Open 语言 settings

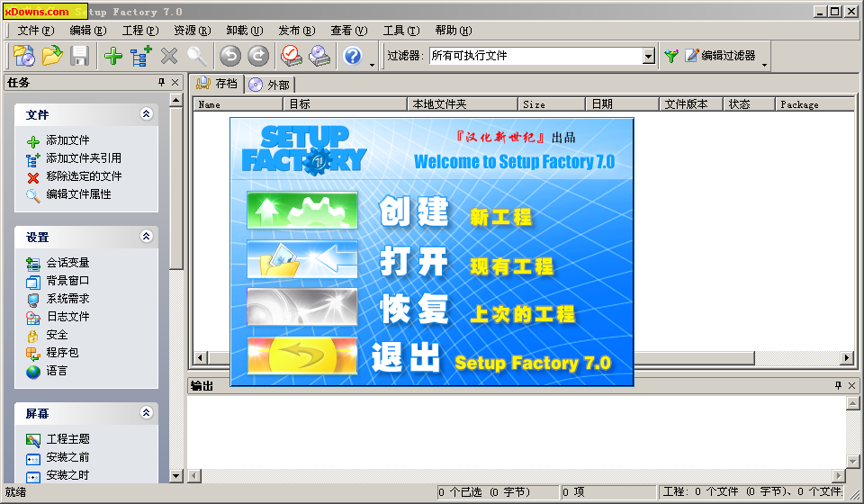tap(57, 371)
